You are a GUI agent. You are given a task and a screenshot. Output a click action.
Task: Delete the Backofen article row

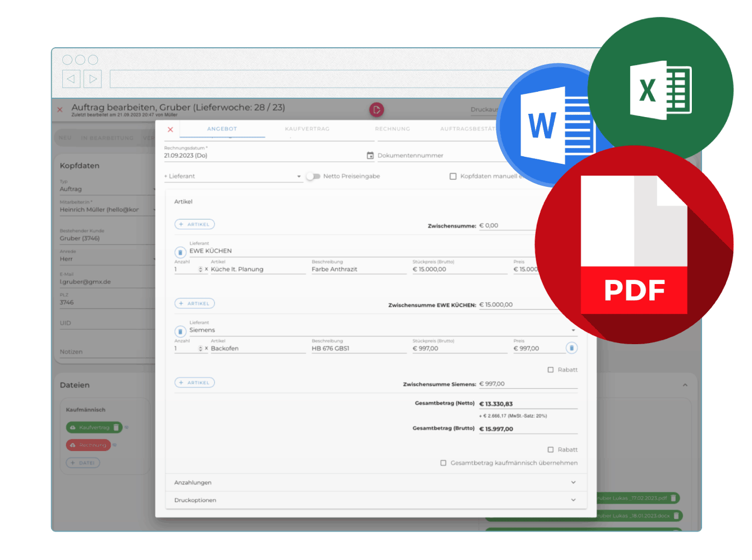572,348
